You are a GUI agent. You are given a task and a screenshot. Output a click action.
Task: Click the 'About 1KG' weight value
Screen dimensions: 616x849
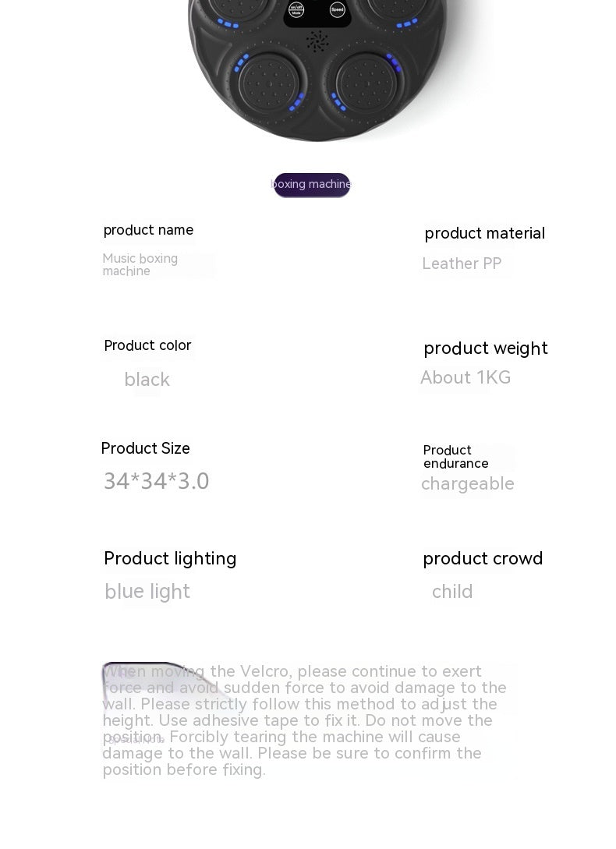coord(466,378)
